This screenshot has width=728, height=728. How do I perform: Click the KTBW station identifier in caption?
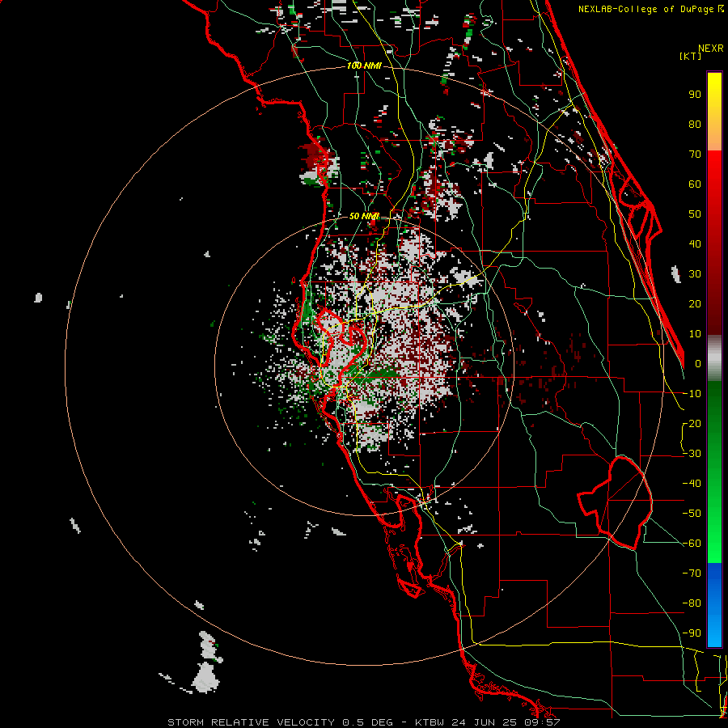431,722
